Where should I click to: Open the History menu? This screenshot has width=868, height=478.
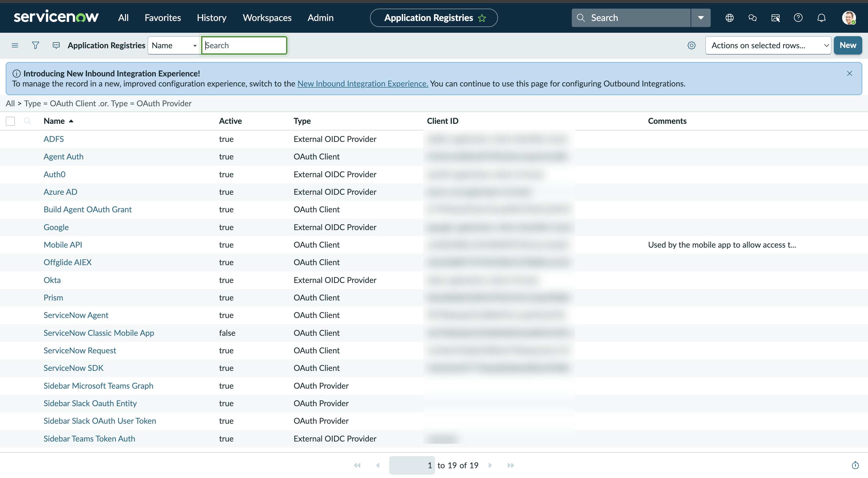[x=212, y=18]
